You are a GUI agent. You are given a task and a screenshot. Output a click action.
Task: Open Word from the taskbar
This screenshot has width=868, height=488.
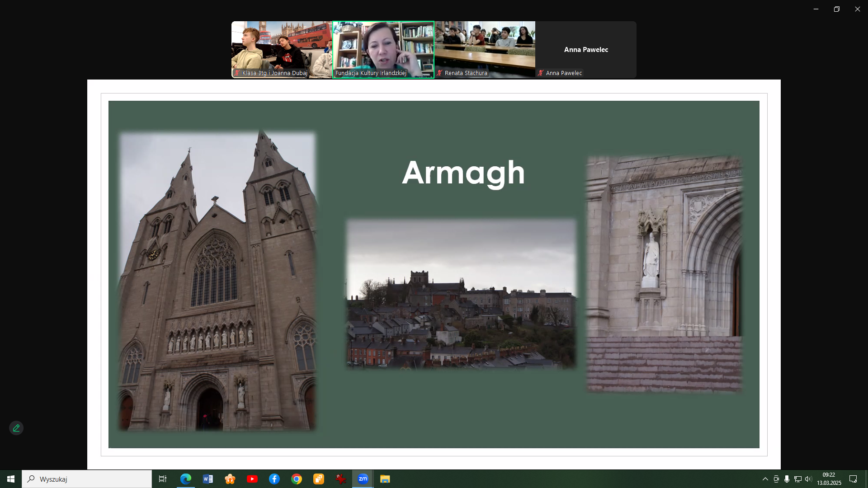(x=208, y=479)
